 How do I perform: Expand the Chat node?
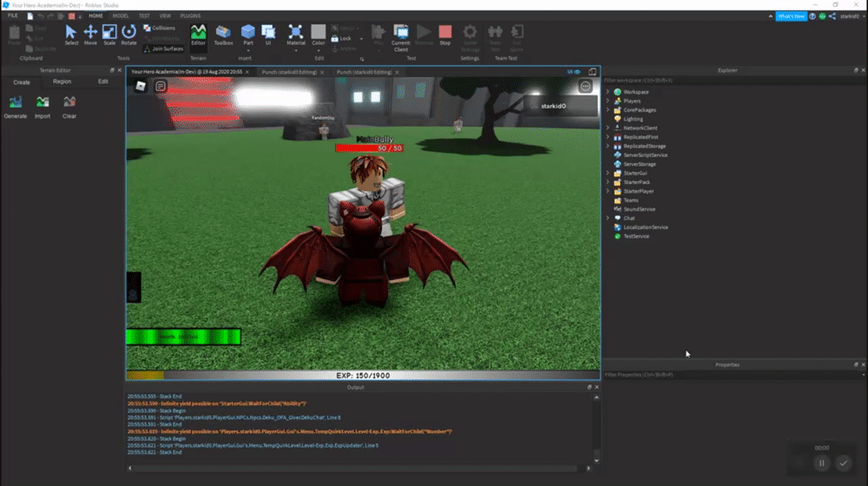tap(608, 218)
